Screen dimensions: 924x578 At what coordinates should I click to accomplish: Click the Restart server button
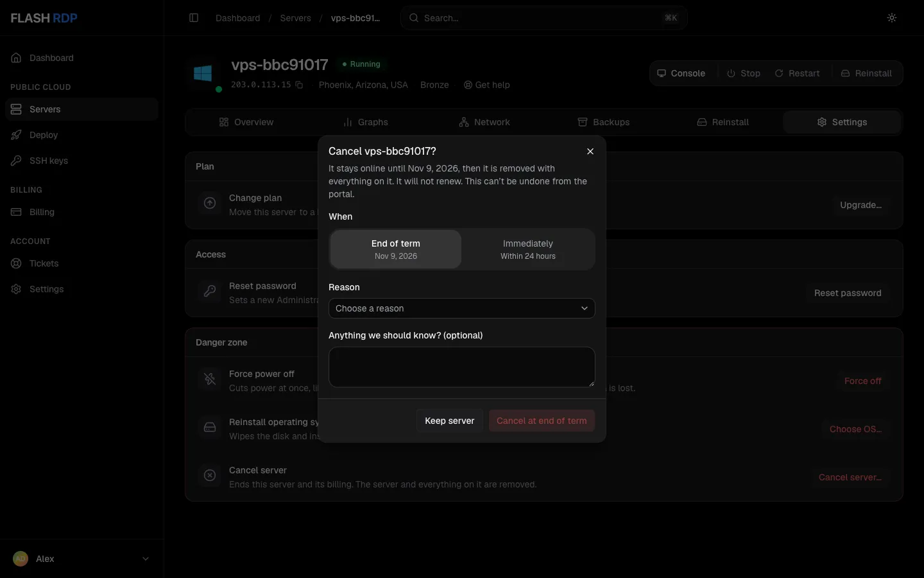pyautogui.click(x=797, y=73)
